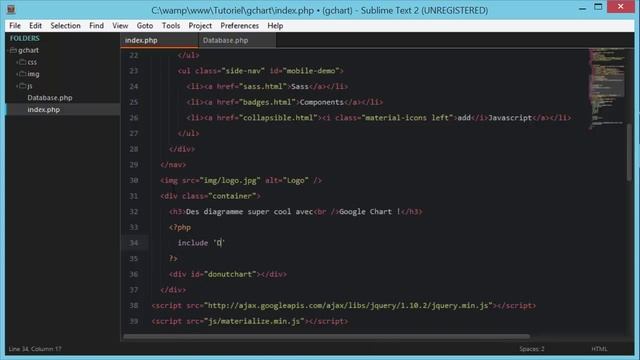Close the Sublime Text window
This screenshot has width=640, height=360.
tap(621, 7)
